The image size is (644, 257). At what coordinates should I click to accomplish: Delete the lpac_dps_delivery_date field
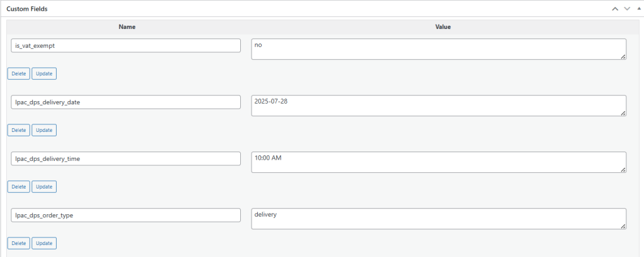pyautogui.click(x=19, y=130)
